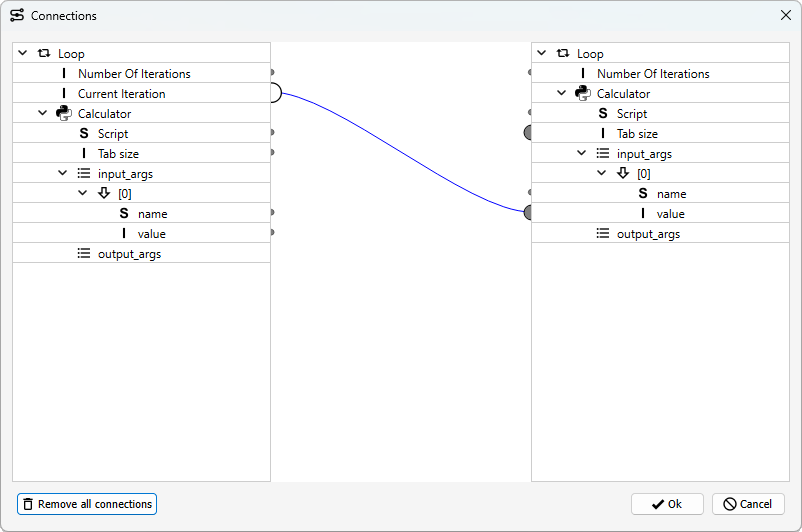Click the Current Iteration output connector
Screen dimensions: 802x532
[x=276, y=93]
